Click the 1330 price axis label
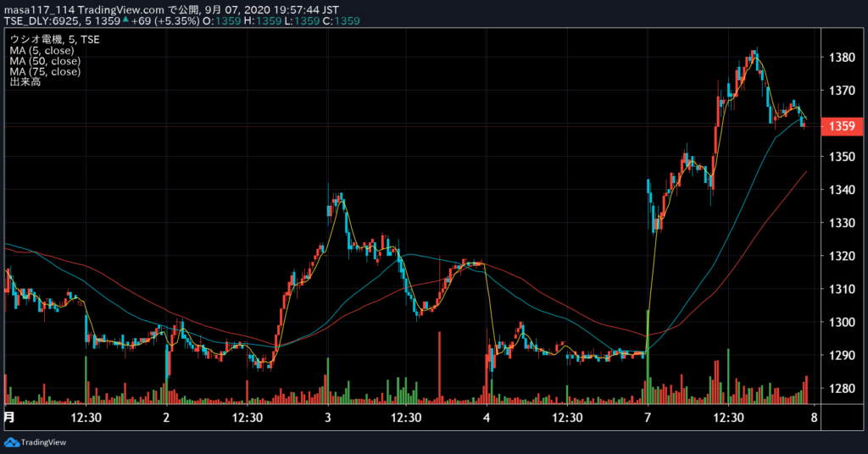Image resolution: width=868 pixels, height=454 pixels. 842,223
